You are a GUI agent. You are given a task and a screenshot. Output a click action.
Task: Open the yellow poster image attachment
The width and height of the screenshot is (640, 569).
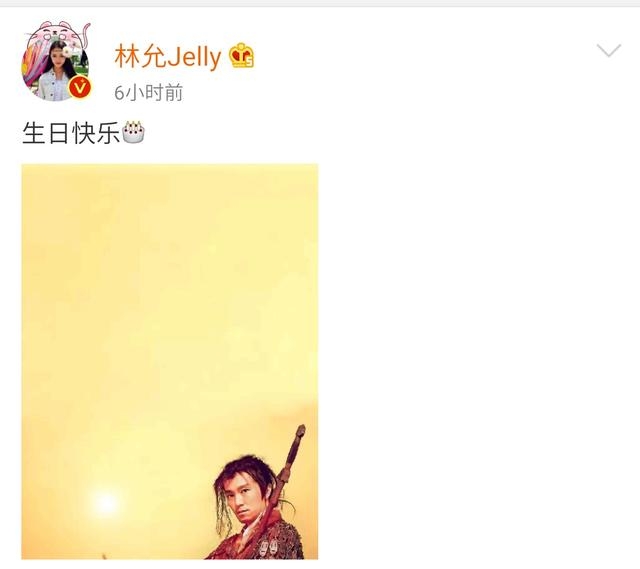pos(170,362)
